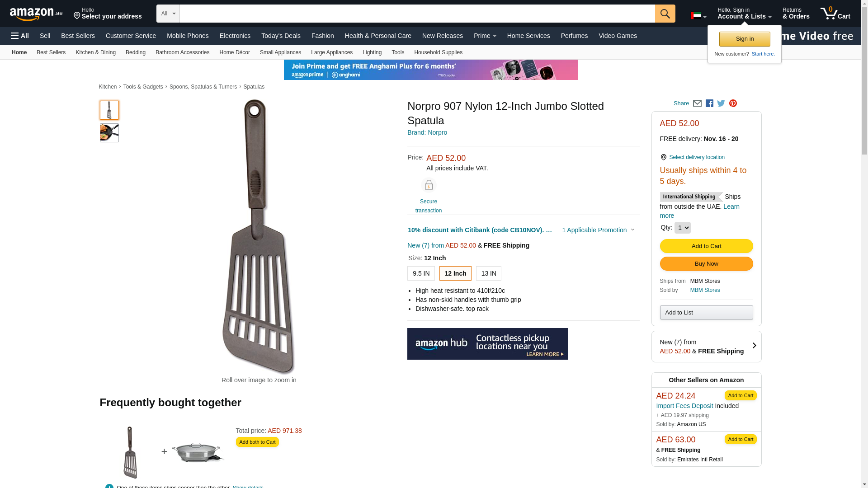Open the shopping cart icon

[835, 14]
